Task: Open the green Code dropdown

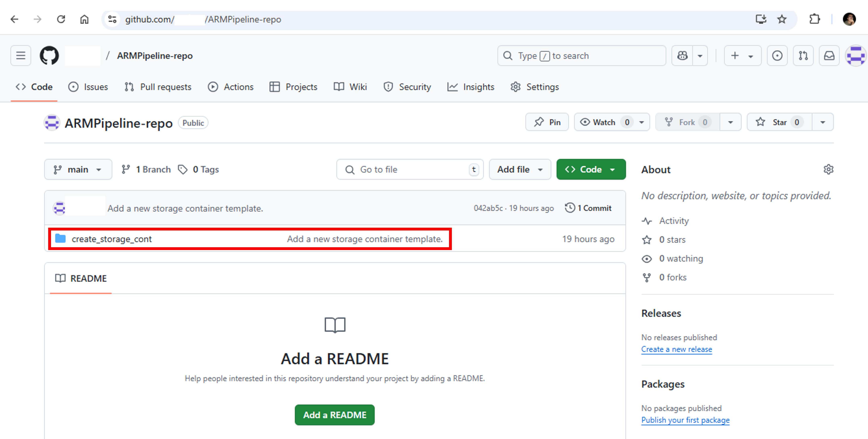Action: tap(591, 169)
